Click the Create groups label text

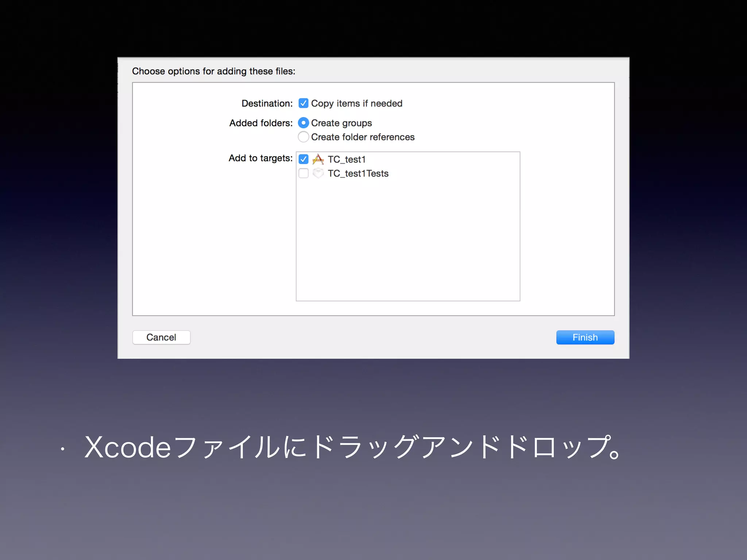tap(341, 123)
